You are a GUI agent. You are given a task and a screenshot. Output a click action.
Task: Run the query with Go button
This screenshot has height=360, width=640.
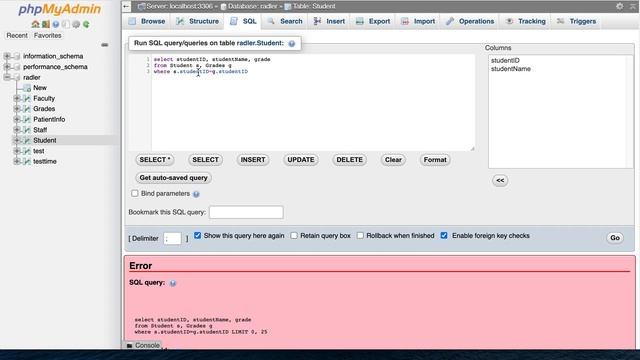[615, 238]
